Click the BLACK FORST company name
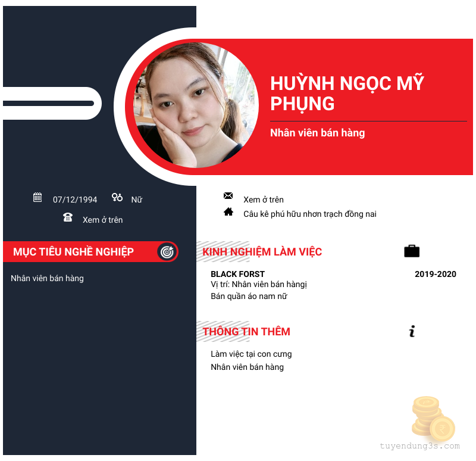The image size is (476, 461). (237, 274)
